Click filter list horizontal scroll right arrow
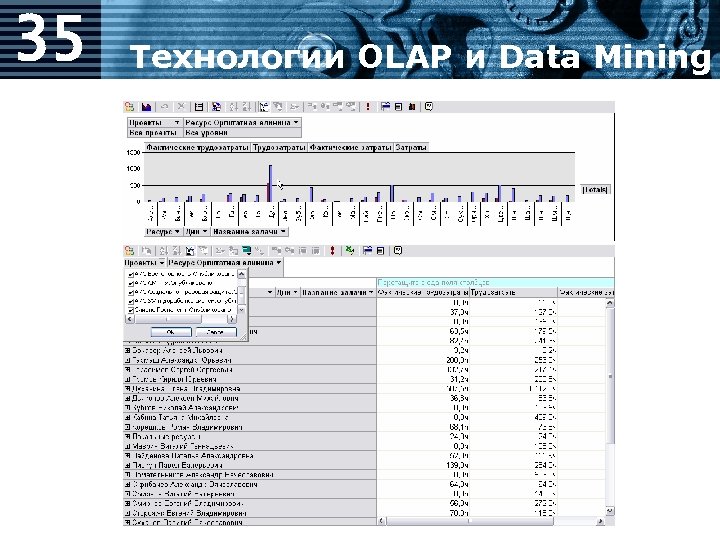Image resolution: width=720 pixels, height=540 pixels. 232,319
